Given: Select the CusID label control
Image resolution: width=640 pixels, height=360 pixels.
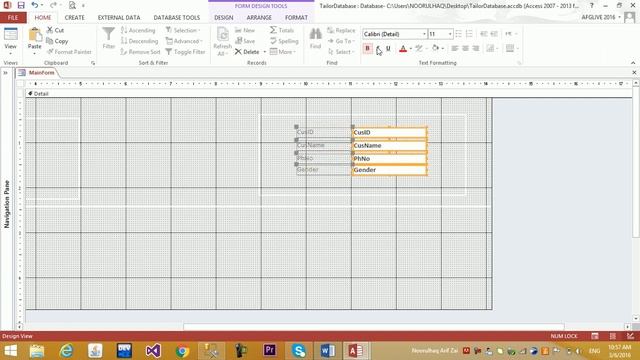Looking at the screenshot, I should pyautogui.click(x=323, y=132).
